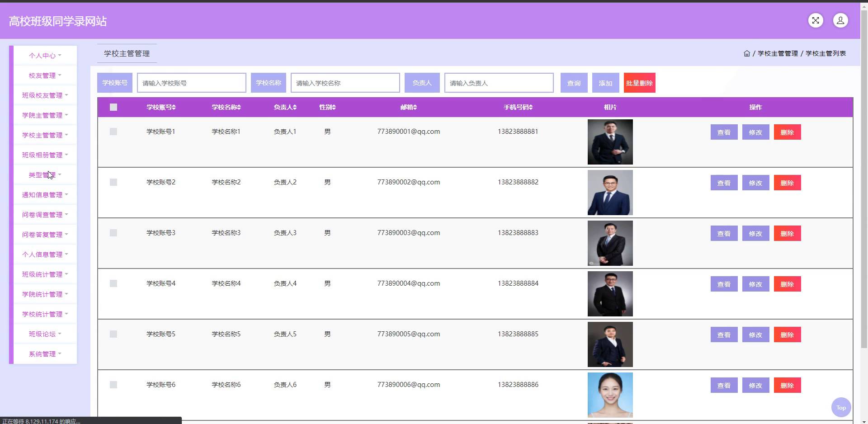Expand the 校友管理 sidebar menu
The height and width of the screenshot is (424, 868).
(x=45, y=75)
